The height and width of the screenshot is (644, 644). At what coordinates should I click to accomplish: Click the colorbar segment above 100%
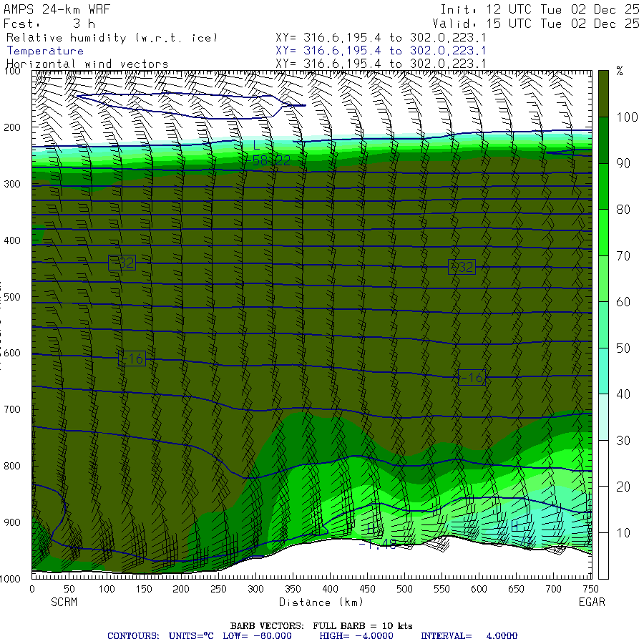603,94
